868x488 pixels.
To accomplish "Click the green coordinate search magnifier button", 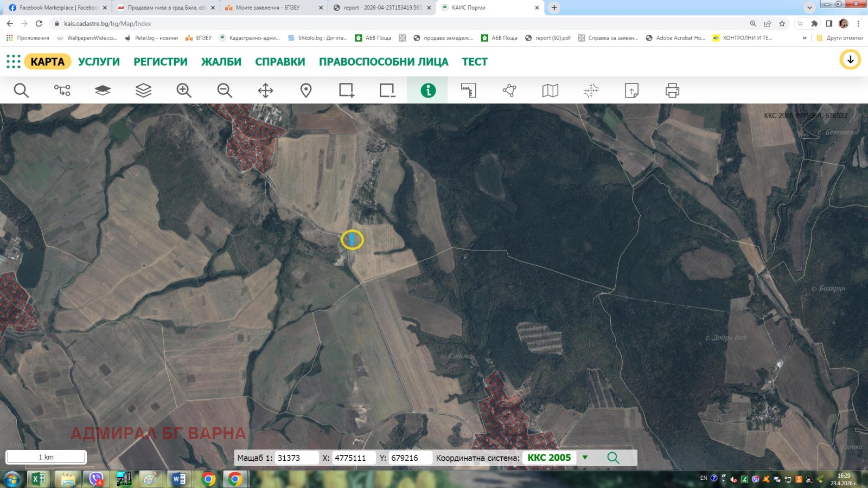I will tap(613, 458).
